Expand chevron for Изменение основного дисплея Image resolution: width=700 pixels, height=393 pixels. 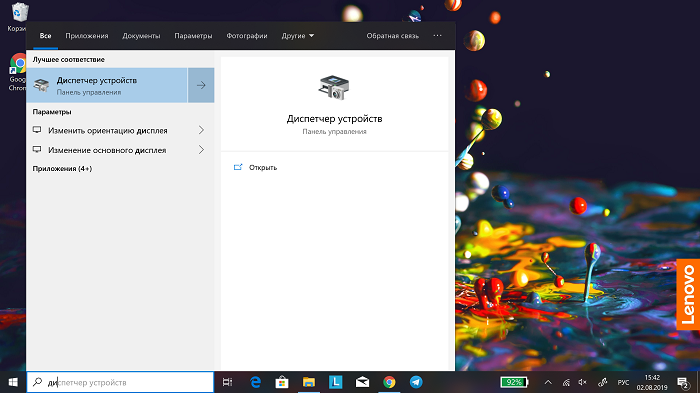(x=201, y=150)
